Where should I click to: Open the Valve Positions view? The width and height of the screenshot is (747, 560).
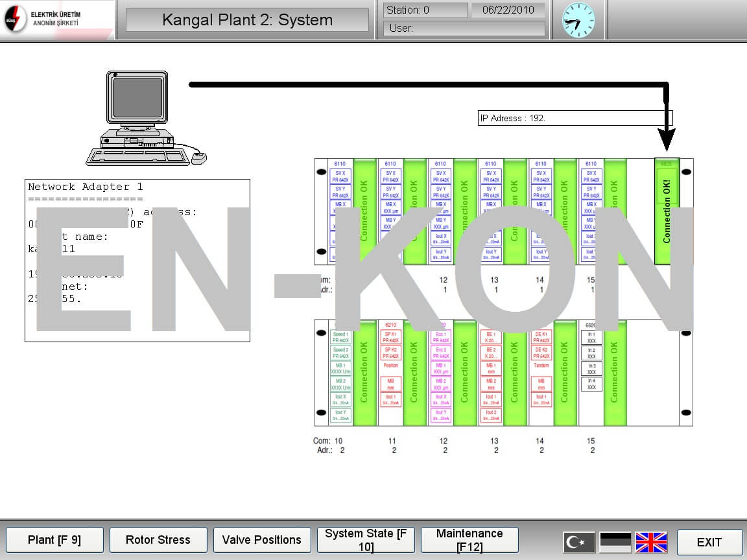click(262, 540)
